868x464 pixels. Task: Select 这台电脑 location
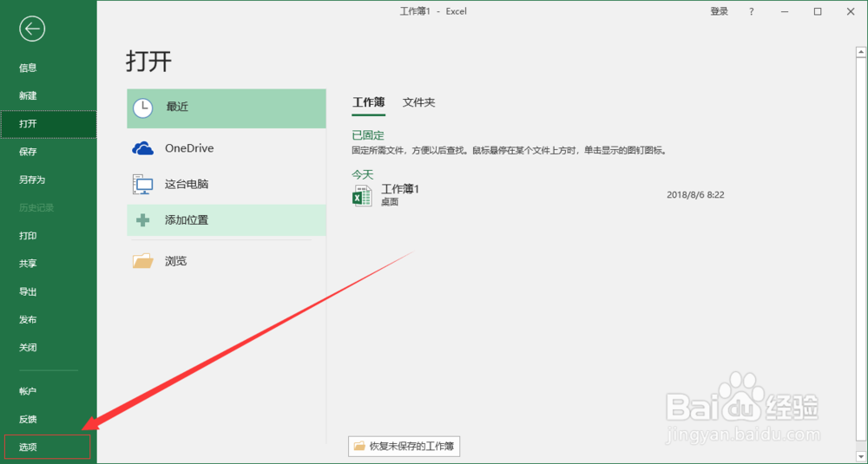point(227,184)
